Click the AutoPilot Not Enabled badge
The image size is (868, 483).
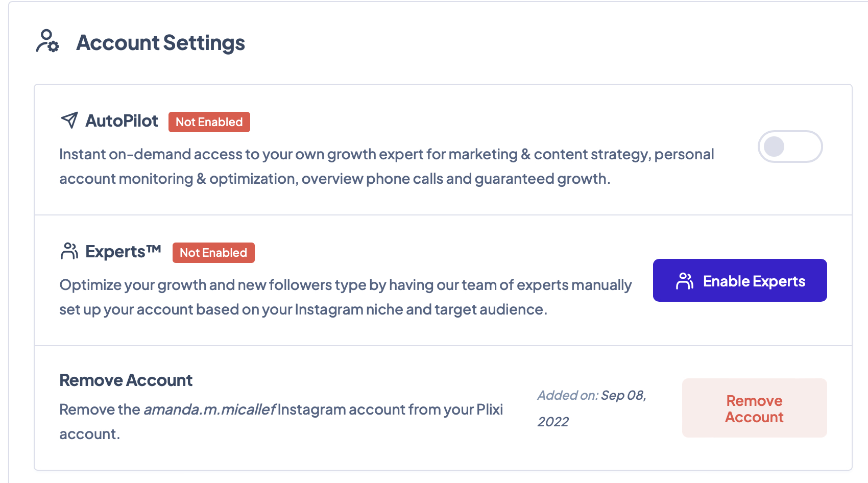(x=209, y=122)
